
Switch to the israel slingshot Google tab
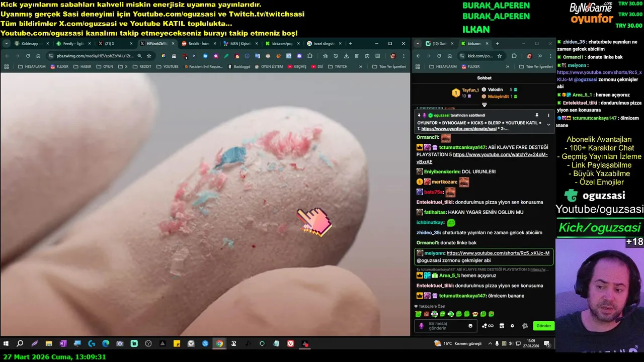coord(324,44)
